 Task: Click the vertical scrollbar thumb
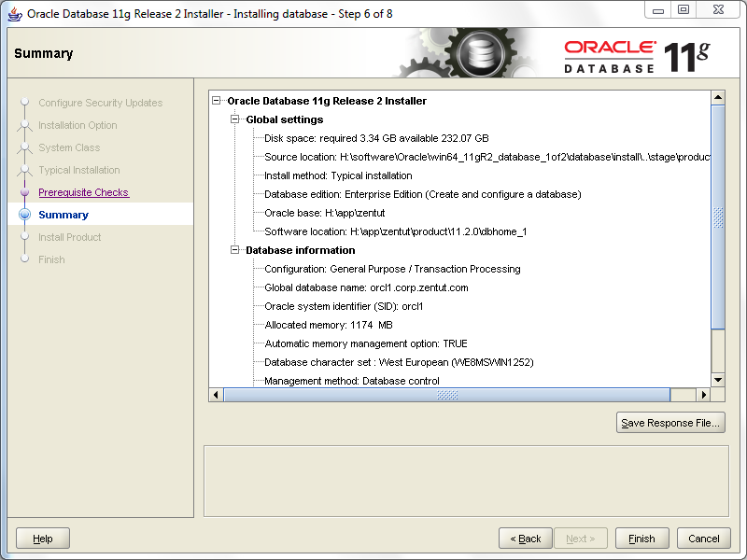[x=718, y=217]
